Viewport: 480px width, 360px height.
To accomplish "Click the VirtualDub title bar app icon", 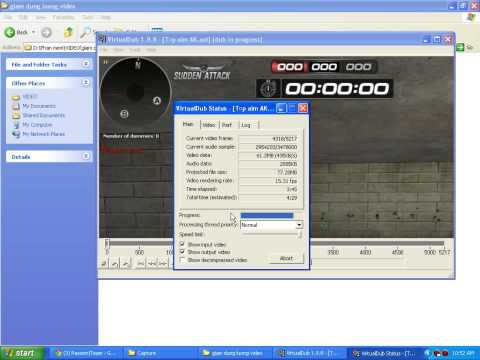I will 102,40.
